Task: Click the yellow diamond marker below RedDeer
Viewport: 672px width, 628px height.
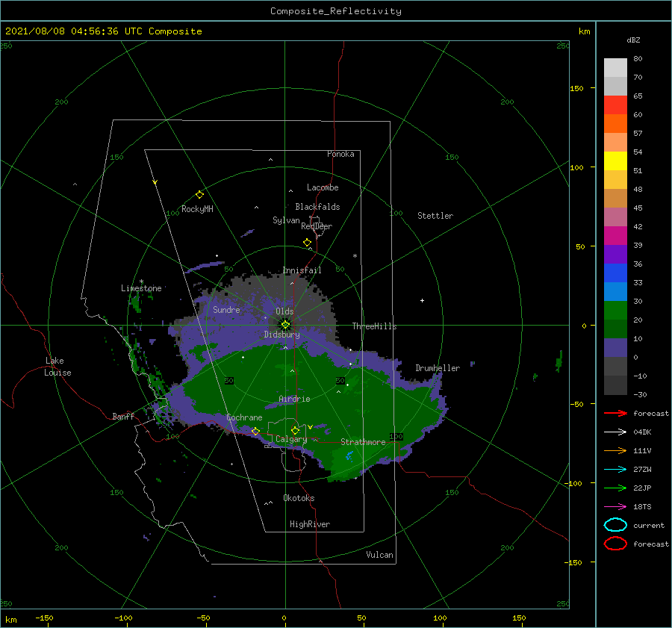Action: point(308,243)
